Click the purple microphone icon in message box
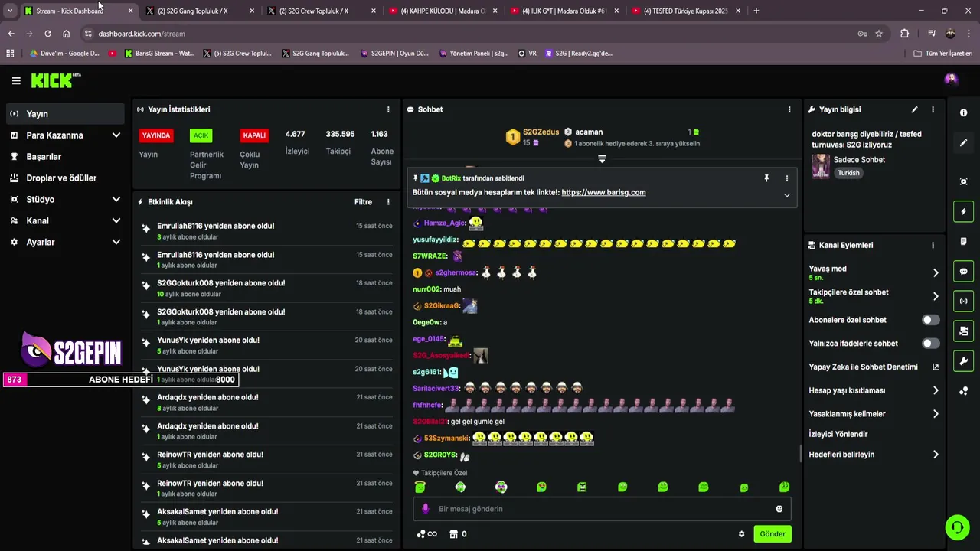 pyautogui.click(x=426, y=509)
